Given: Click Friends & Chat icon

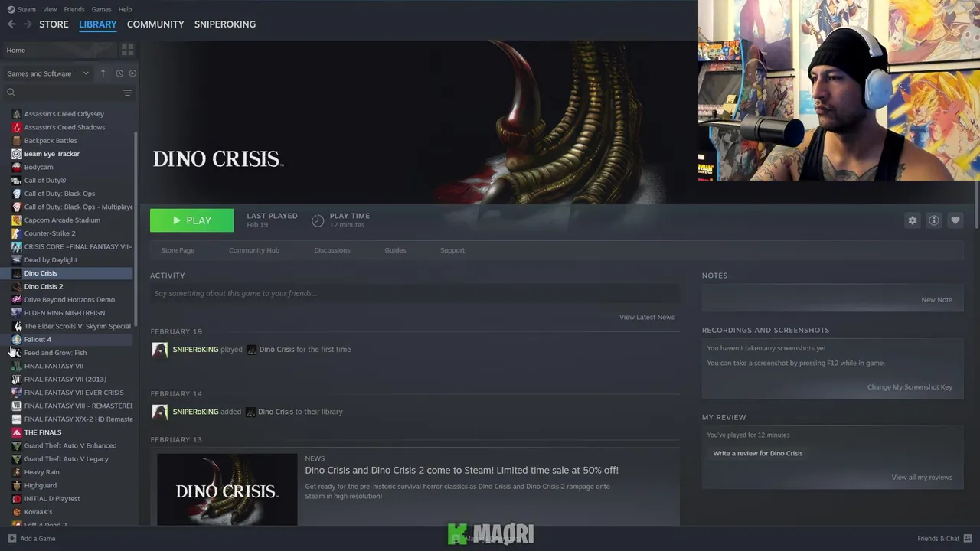Looking at the screenshot, I should [969, 538].
